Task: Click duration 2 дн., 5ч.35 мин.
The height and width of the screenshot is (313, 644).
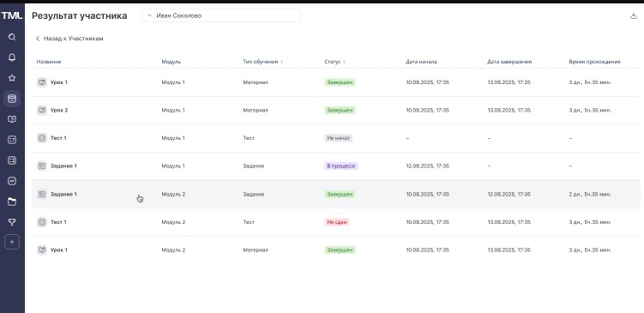Action: (590, 194)
